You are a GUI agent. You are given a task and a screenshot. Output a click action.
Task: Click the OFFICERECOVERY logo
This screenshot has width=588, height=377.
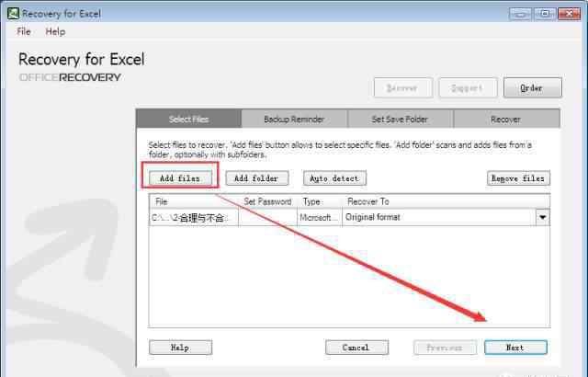point(70,77)
